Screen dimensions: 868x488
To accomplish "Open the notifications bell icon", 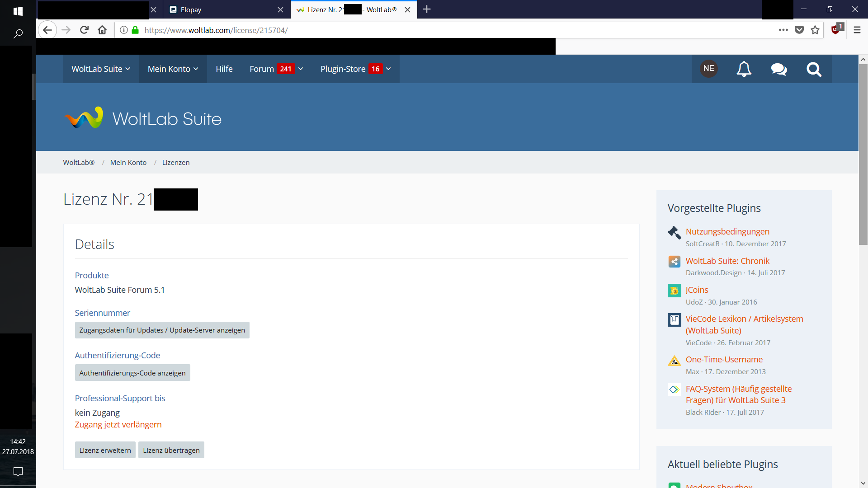I will [x=744, y=69].
